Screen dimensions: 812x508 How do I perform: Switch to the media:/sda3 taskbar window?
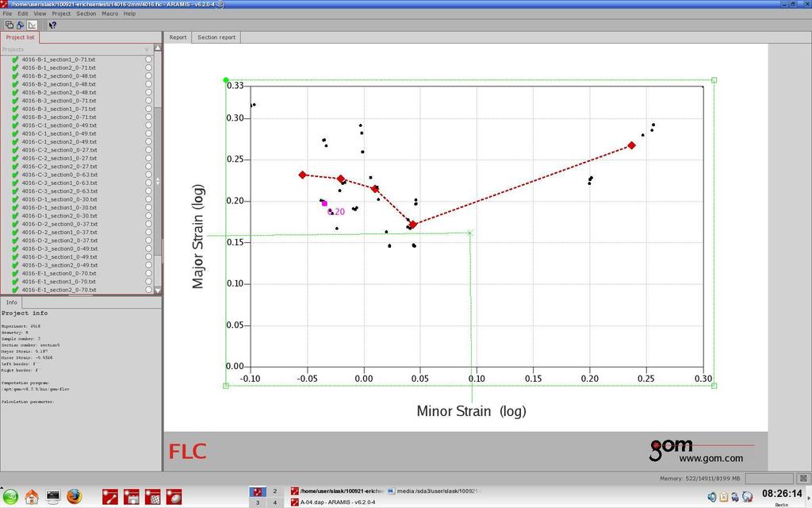tap(435, 491)
